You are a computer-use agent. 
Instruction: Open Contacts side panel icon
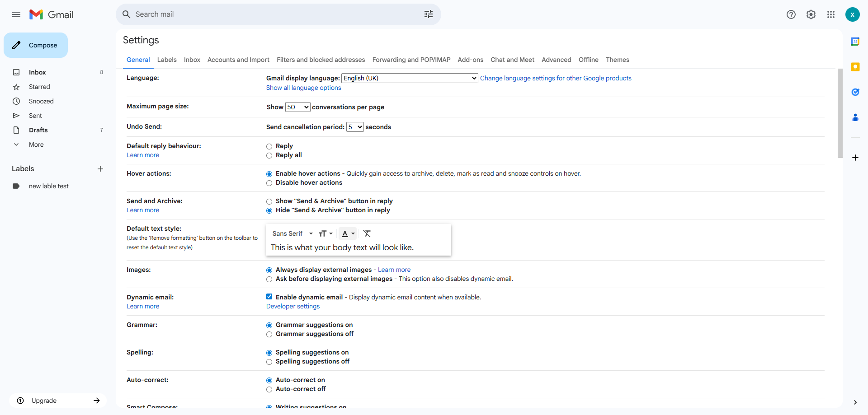pos(855,117)
